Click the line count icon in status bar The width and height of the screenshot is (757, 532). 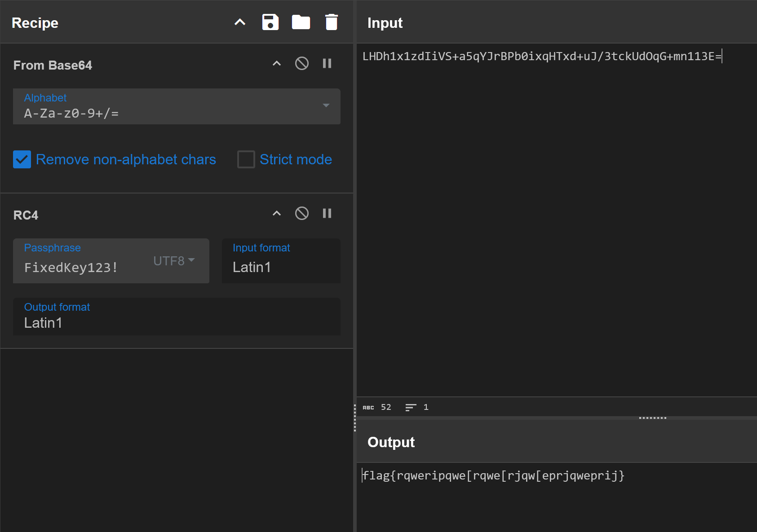click(411, 407)
